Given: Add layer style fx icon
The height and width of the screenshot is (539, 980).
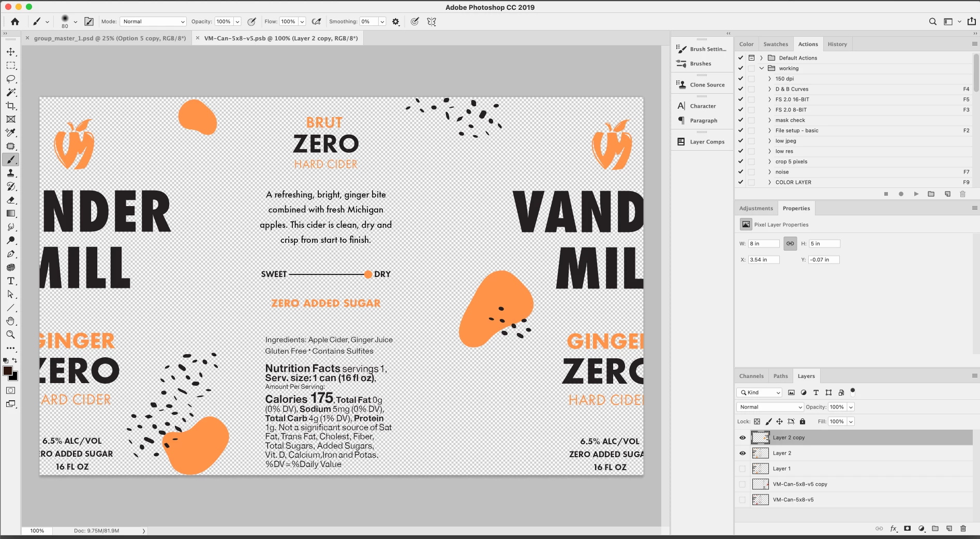Looking at the screenshot, I should (x=894, y=529).
